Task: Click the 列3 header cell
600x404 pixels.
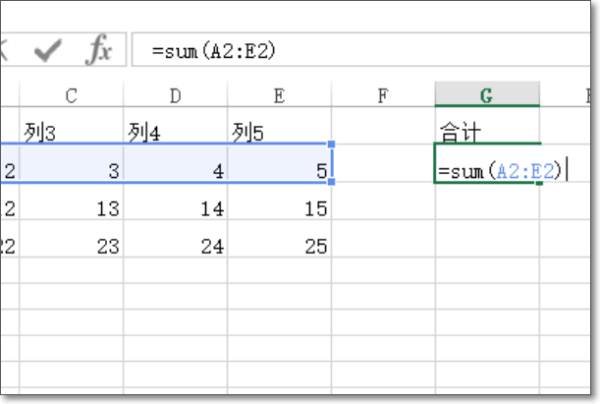Action: (71, 131)
